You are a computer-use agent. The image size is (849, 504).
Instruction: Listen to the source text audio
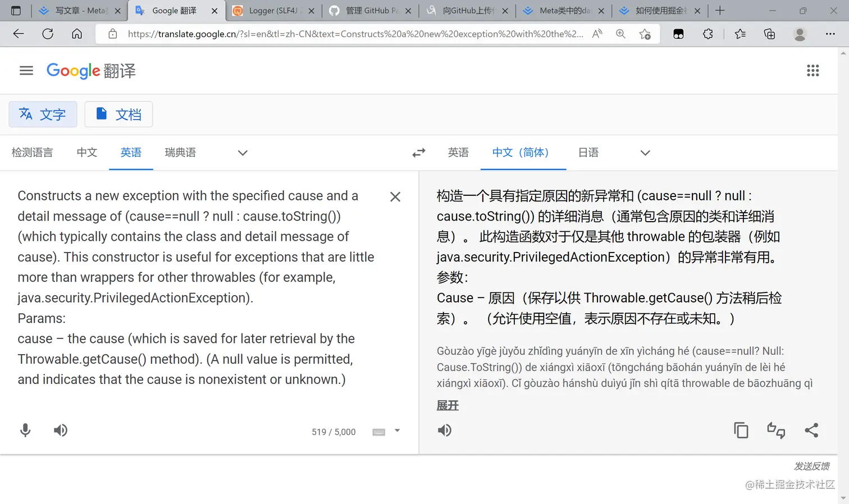(61, 430)
